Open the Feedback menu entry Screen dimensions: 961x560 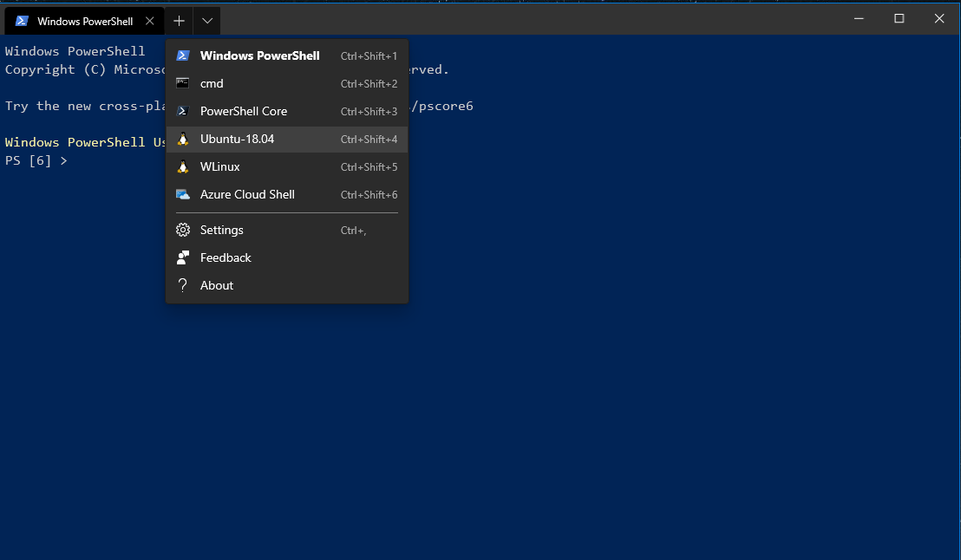pyautogui.click(x=287, y=257)
